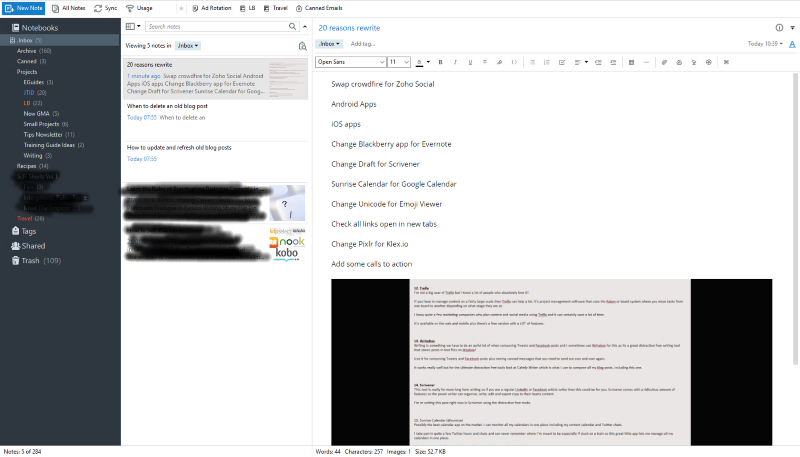Insert a numbered list

click(x=547, y=62)
